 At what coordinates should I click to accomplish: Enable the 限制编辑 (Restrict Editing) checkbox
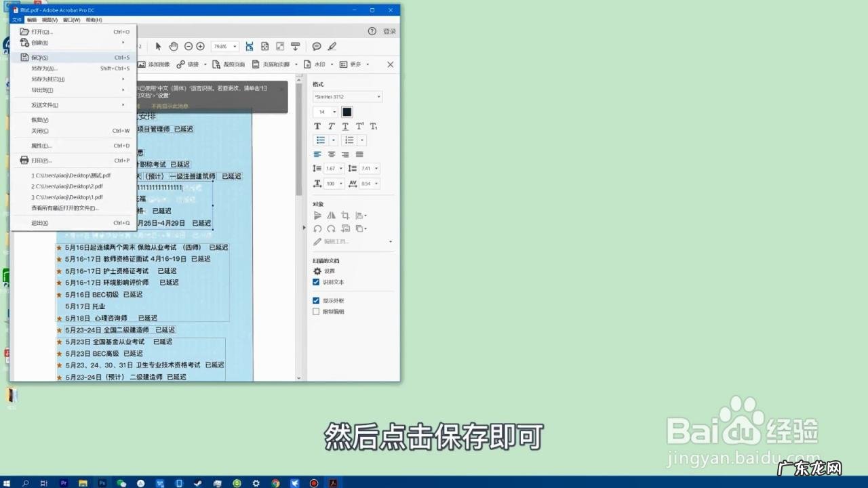point(316,311)
